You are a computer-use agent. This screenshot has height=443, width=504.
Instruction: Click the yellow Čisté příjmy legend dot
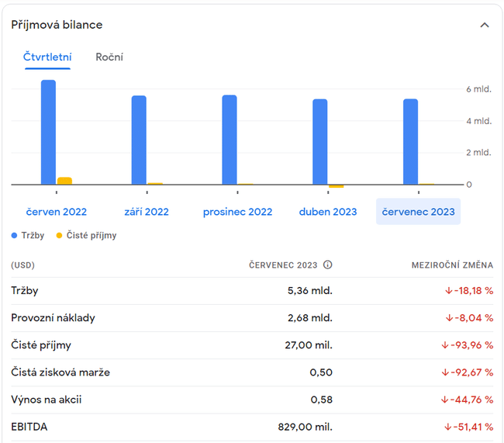pyautogui.click(x=59, y=235)
